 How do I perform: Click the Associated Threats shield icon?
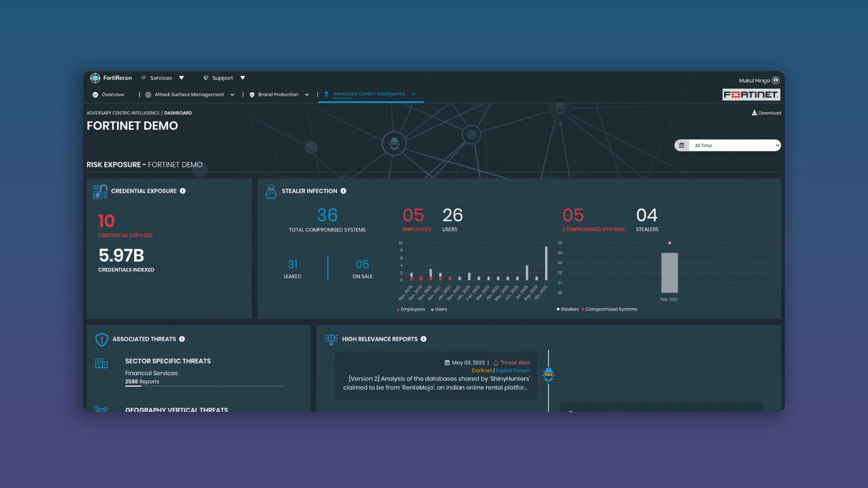tap(102, 340)
